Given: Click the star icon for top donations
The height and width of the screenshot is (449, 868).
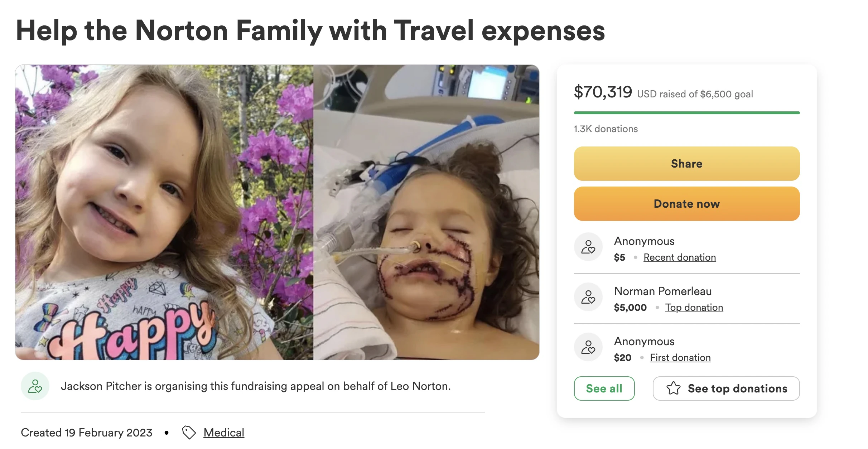Looking at the screenshot, I should pyautogui.click(x=673, y=388).
